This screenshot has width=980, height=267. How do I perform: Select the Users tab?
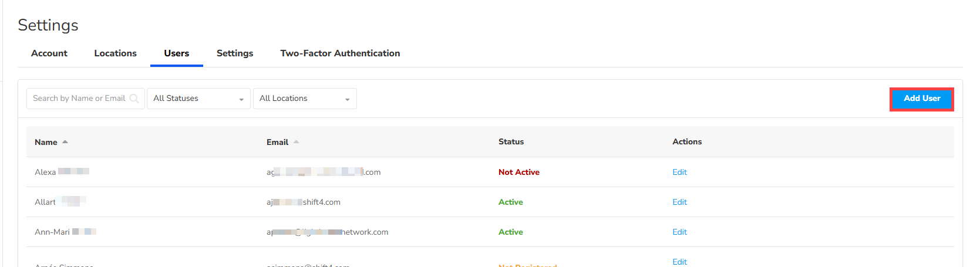point(177,53)
